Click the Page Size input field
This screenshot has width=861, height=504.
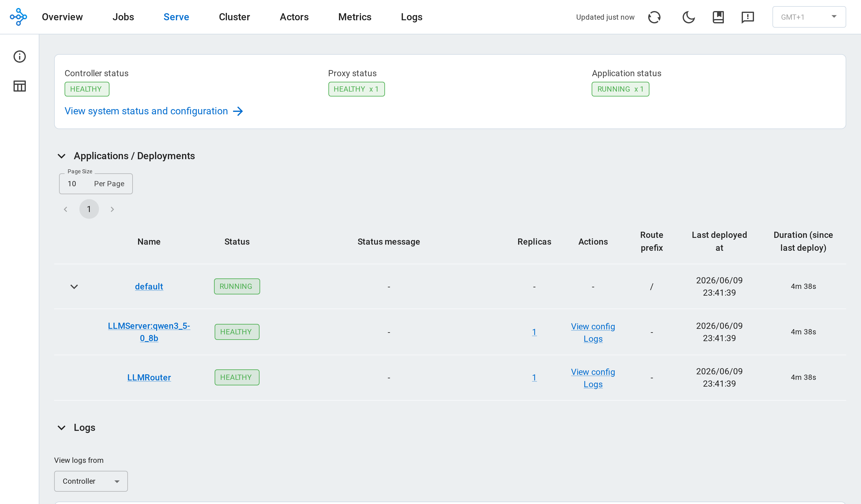(x=96, y=184)
